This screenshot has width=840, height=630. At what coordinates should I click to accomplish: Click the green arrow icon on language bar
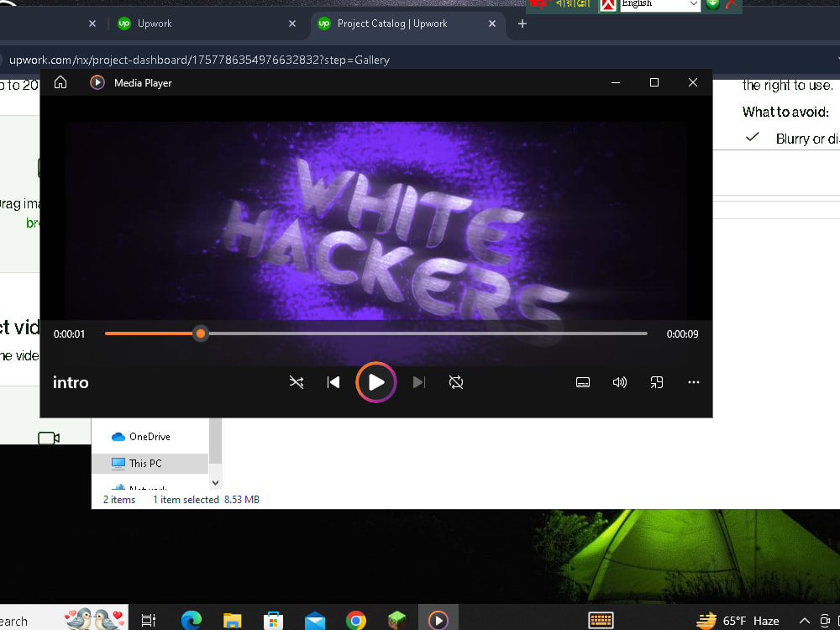tap(712, 4)
